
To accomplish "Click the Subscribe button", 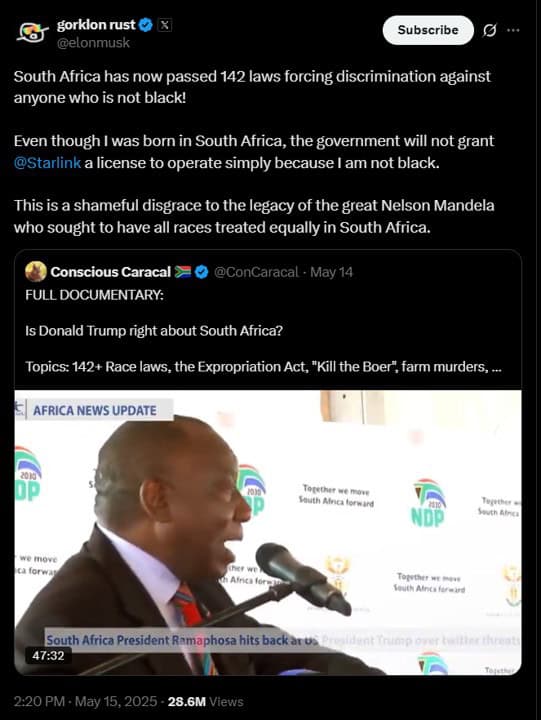I will click(x=428, y=30).
